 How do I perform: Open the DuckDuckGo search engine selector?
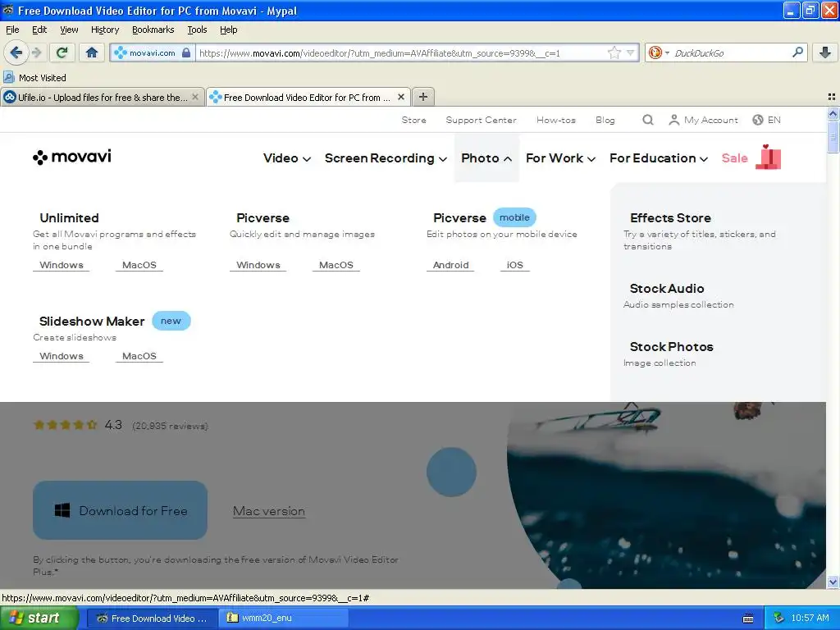(x=659, y=52)
